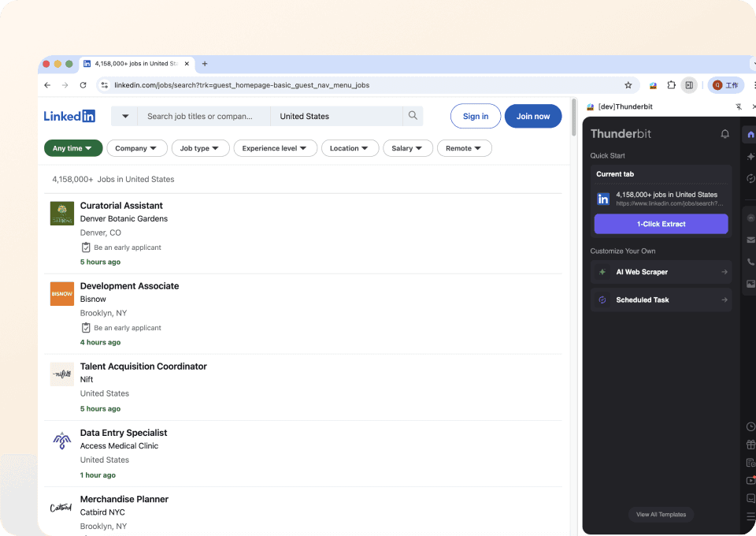Open the browser extensions puzzle icon
Image resolution: width=756 pixels, height=536 pixels.
(671, 85)
